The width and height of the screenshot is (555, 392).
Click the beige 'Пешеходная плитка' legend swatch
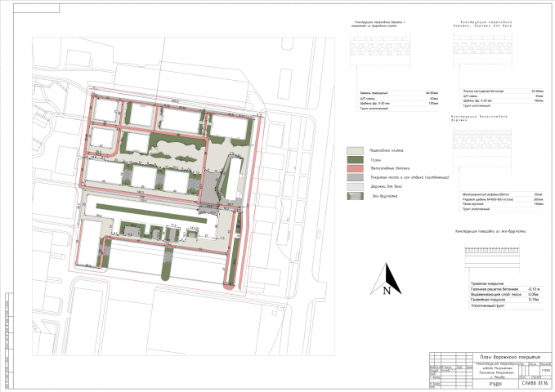pos(355,151)
